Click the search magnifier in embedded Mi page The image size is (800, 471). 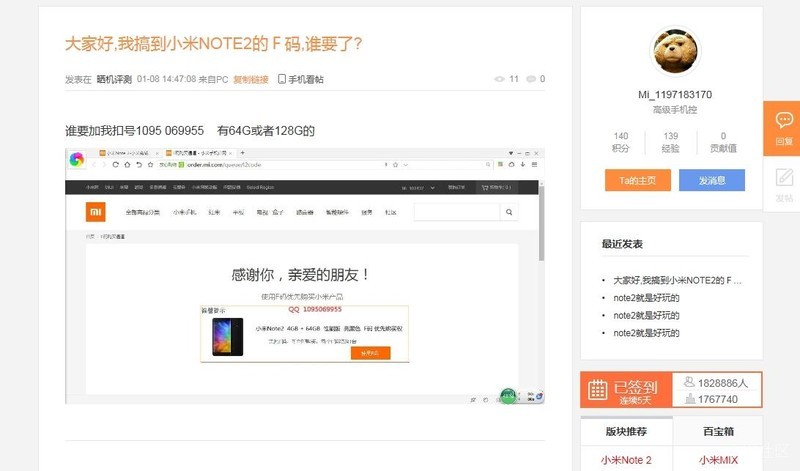(x=509, y=212)
